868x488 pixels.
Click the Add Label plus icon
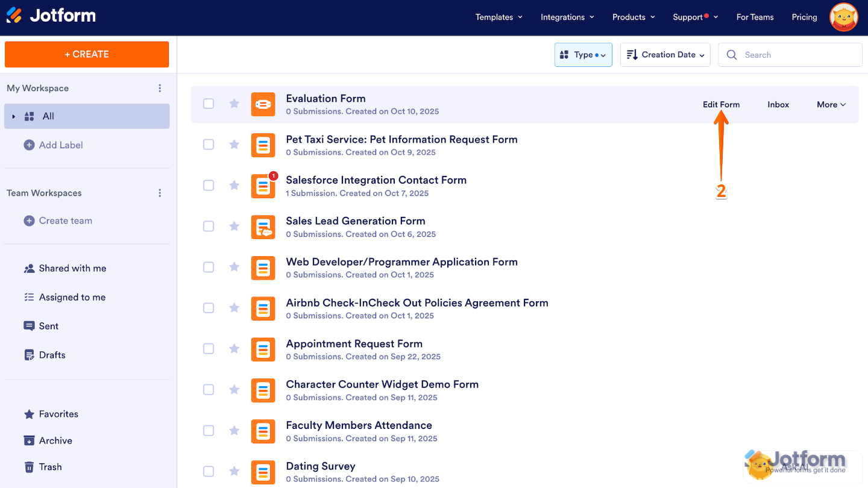click(29, 145)
